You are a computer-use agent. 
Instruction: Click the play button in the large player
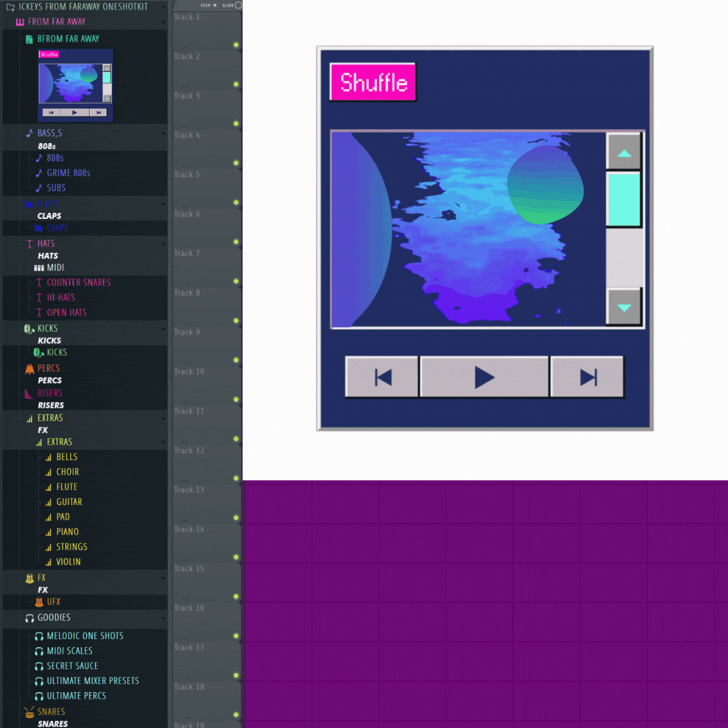pyautogui.click(x=484, y=377)
